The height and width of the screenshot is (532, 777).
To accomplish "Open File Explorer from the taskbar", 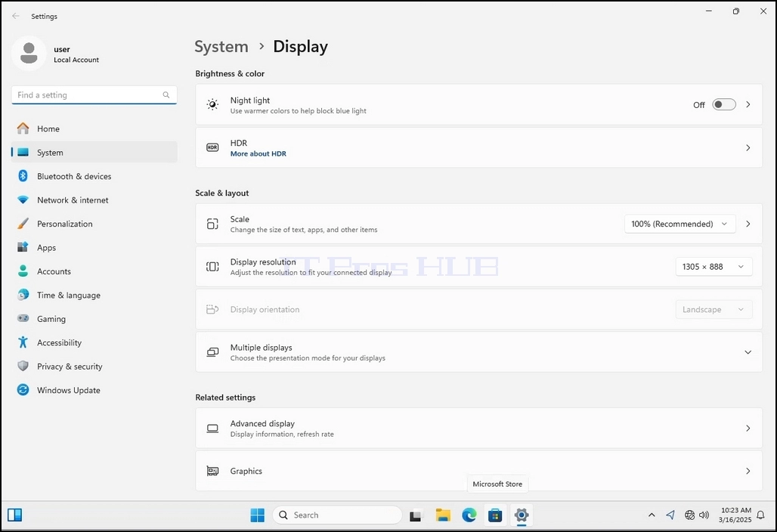I will [x=442, y=515].
